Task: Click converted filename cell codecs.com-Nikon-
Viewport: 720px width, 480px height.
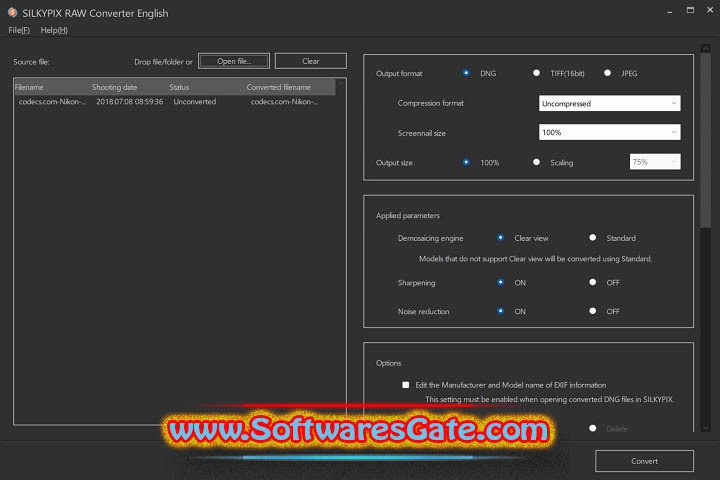Action: point(284,102)
